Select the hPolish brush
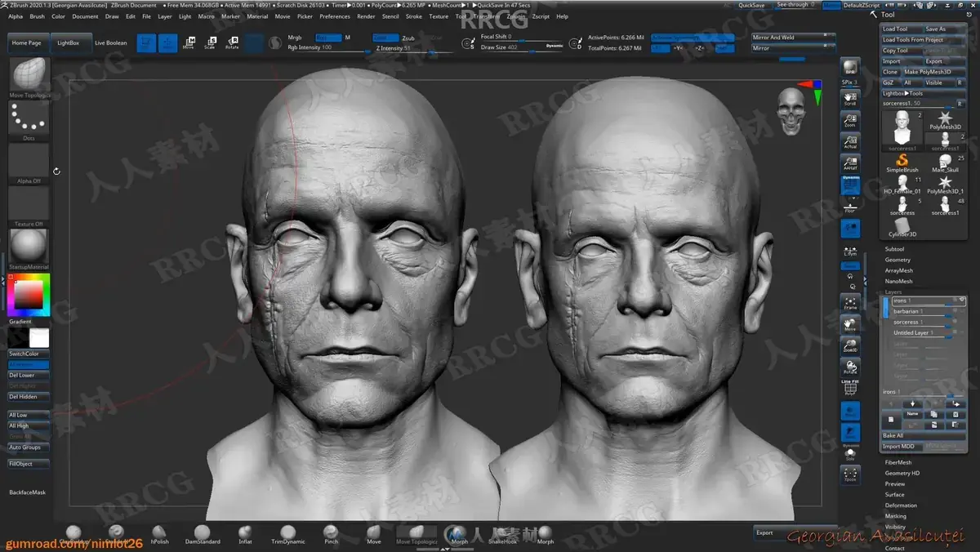This screenshot has height=552, width=980. pos(159,533)
